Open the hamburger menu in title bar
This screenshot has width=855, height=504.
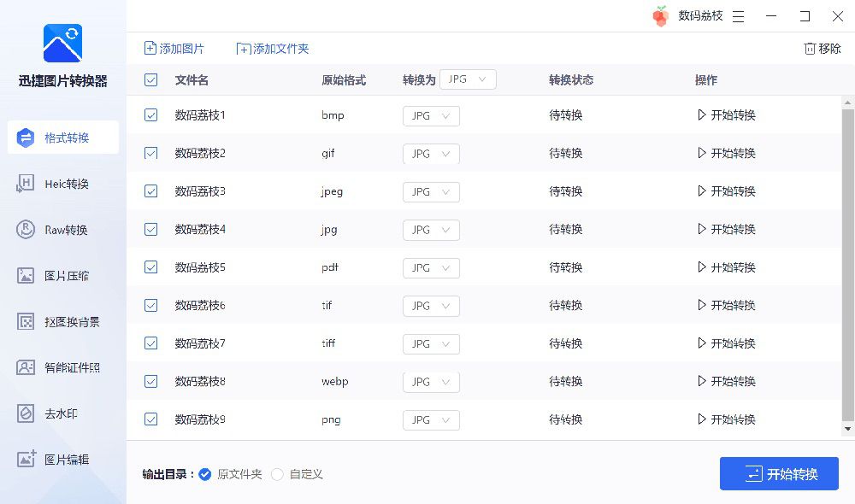click(x=739, y=16)
